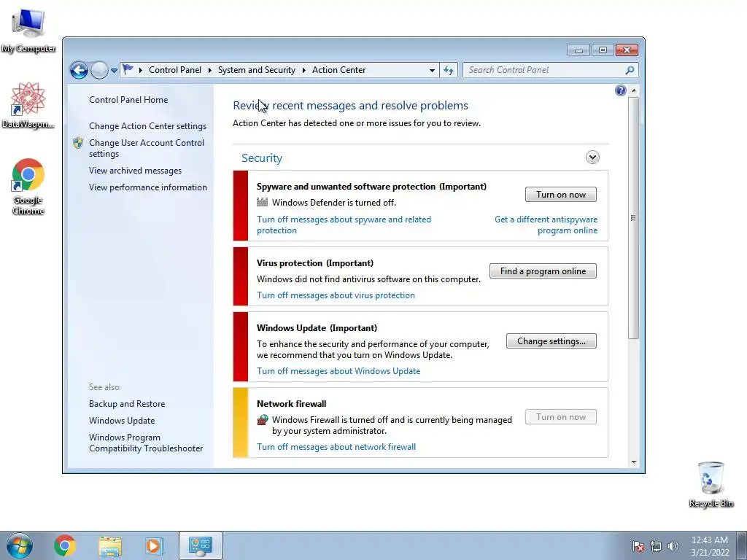Open View archived messages
This screenshot has height=560, width=747.
coord(135,171)
